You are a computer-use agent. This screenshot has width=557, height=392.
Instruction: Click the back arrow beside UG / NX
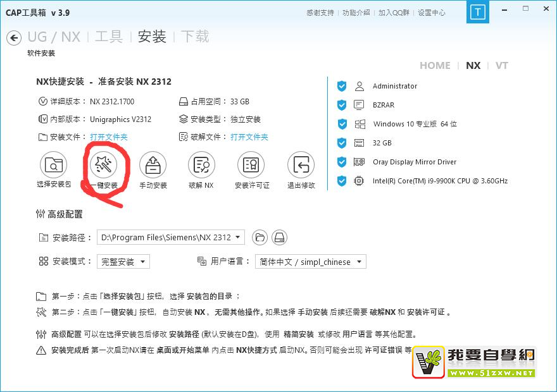point(14,39)
